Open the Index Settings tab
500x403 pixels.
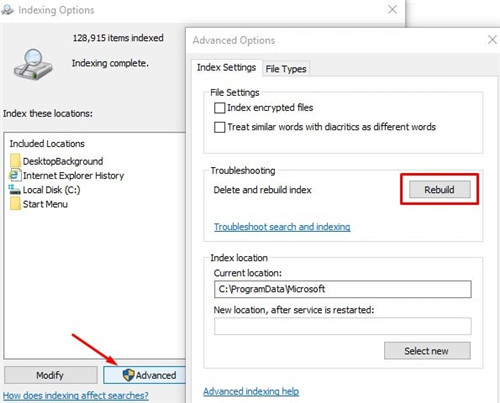(226, 68)
